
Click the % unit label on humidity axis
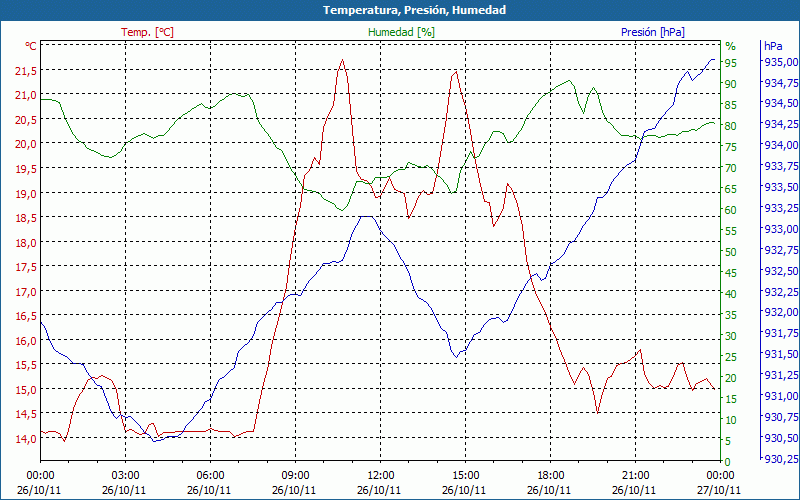tap(730, 46)
